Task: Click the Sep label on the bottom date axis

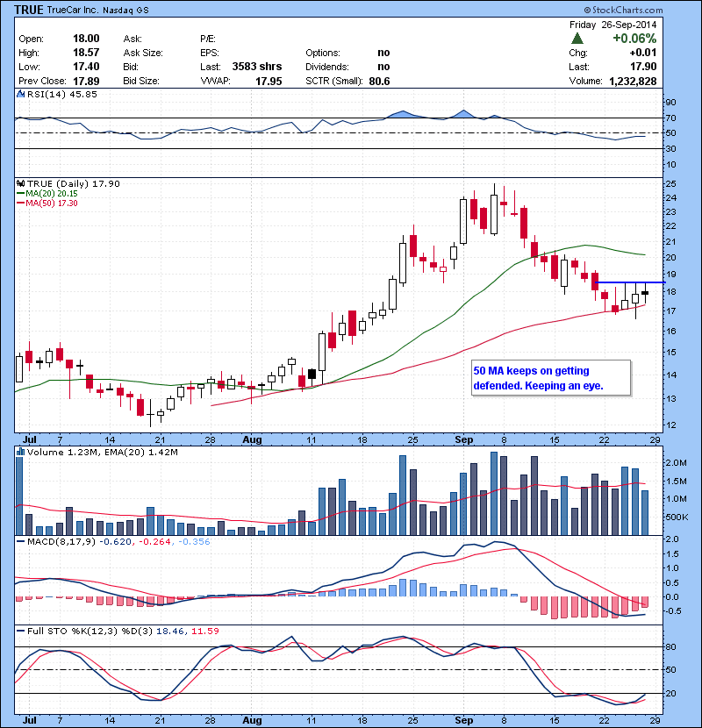Action: click(463, 720)
